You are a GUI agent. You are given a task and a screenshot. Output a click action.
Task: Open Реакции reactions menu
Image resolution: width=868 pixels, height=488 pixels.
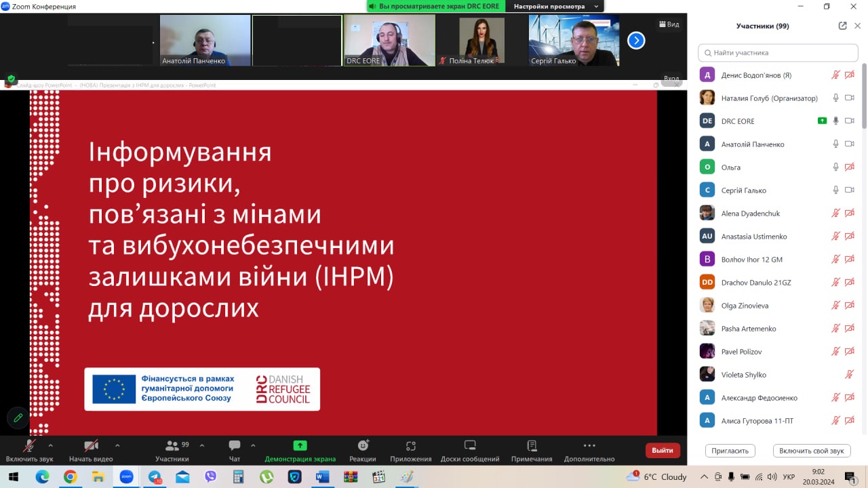(x=363, y=451)
